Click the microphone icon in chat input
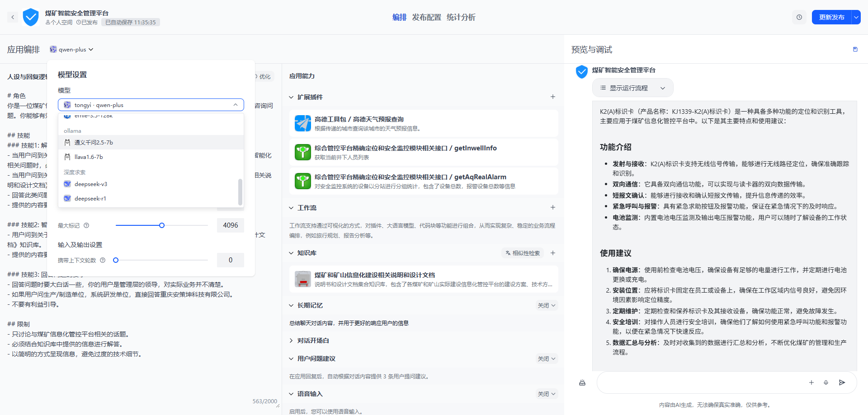The image size is (868, 415). [x=826, y=382]
